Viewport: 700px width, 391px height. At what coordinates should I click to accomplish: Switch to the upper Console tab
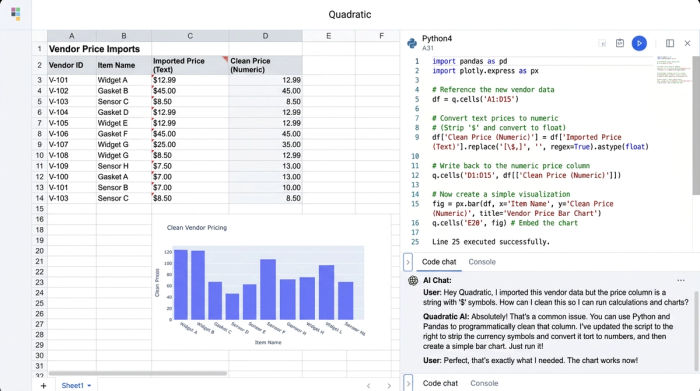pos(482,262)
